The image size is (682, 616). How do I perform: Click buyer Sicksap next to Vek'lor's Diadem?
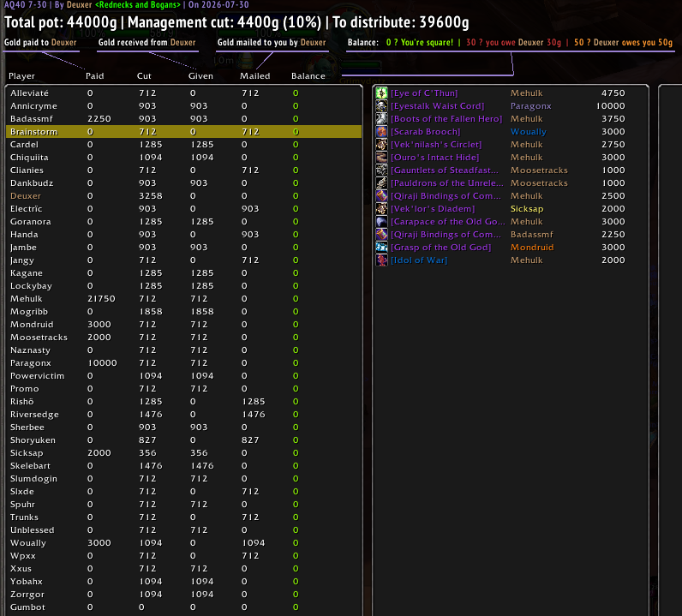(527, 208)
